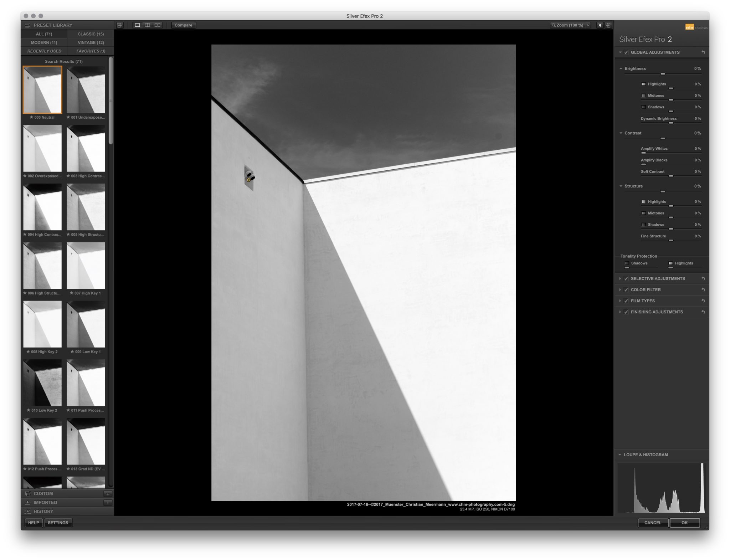Toggle Finishing Adjustments checkbox
The width and height of the screenshot is (730, 560).
coord(626,312)
